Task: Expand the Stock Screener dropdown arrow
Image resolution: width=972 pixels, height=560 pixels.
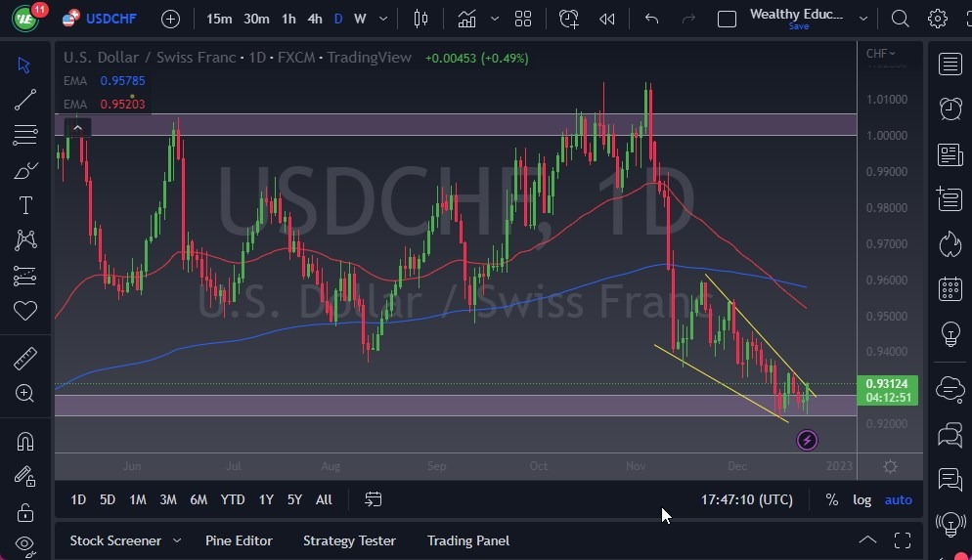Action: [177, 540]
